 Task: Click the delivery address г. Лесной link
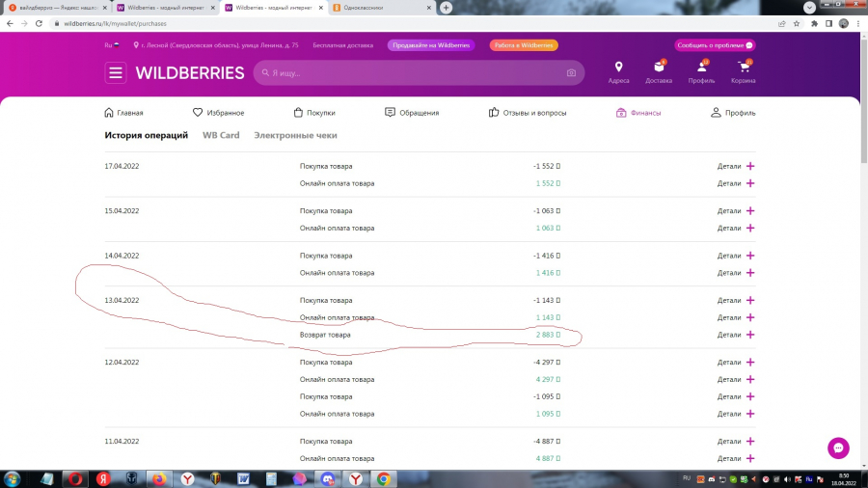216,45
